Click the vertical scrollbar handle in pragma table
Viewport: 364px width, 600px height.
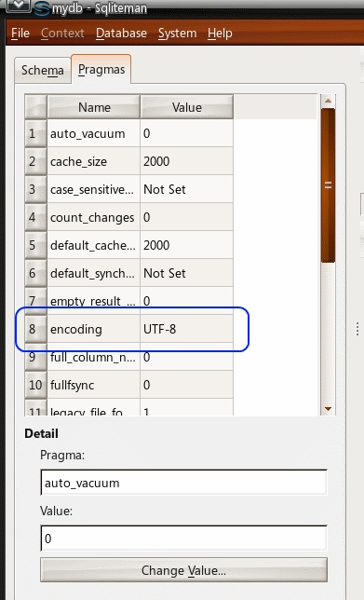click(x=328, y=185)
